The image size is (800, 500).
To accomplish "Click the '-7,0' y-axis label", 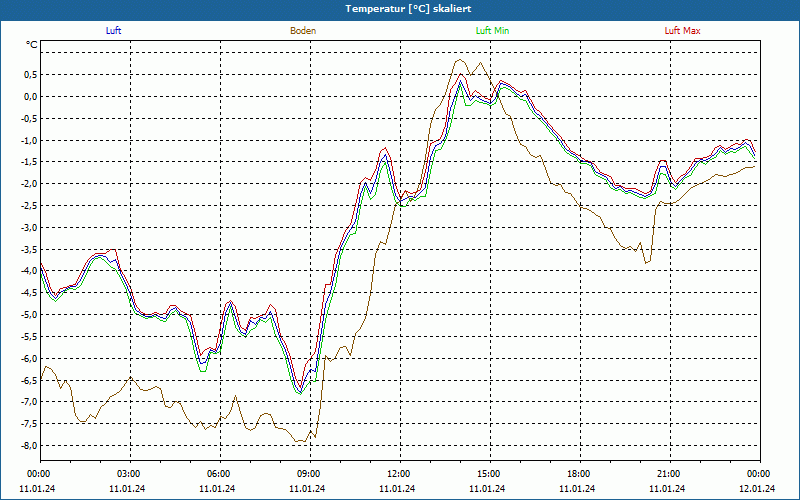I will (30, 402).
